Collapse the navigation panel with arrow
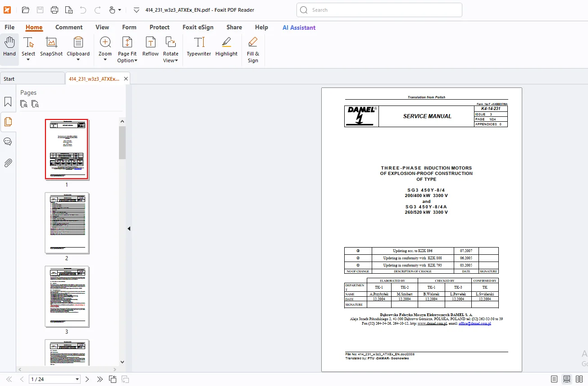Viewport: 588px width, 386px height. click(129, 229)
